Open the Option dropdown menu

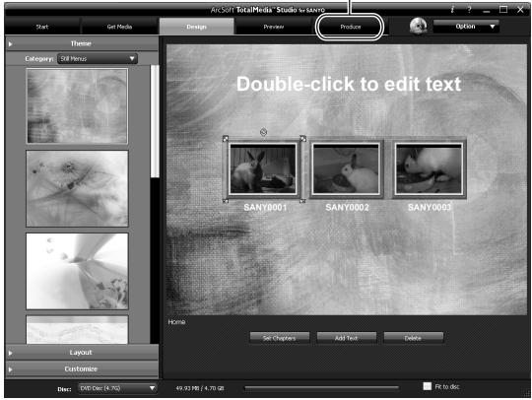tap(466, 27)
